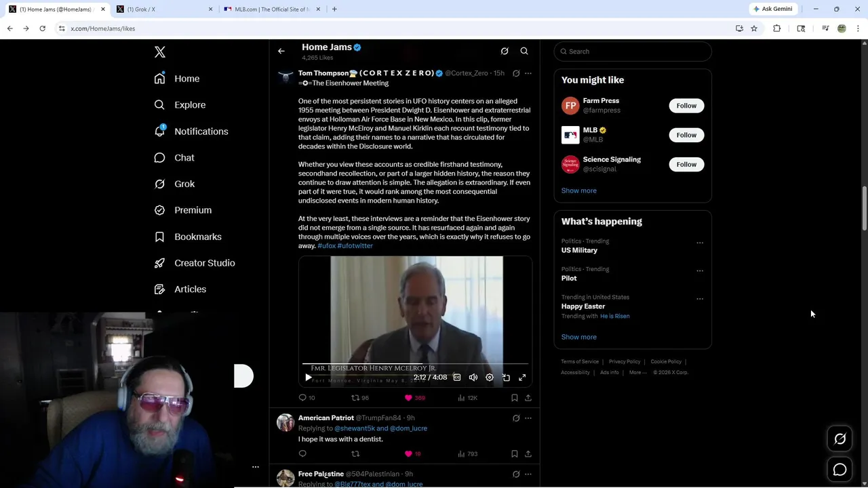Image resolution: width=868 pixels, height=488 pixels.
Task: Repost American Patriot's post
Action: click(355, 454)
